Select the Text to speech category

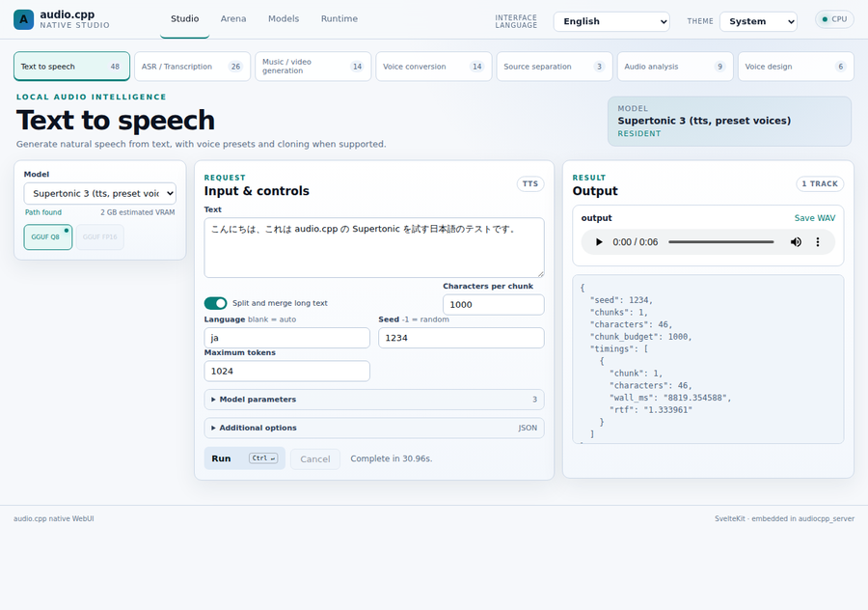coord(72,67)
